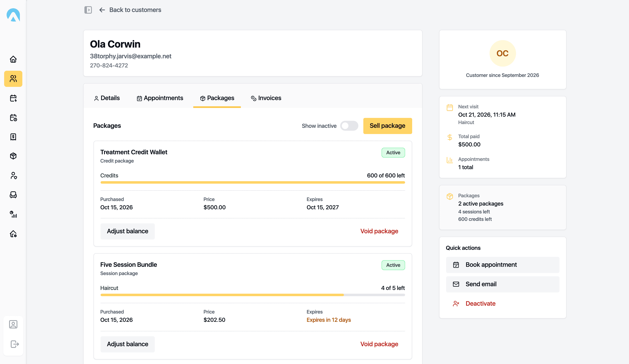Screen dimensions: 629x364
Task: Click the Active badge on Treatment Credit Wallet
Action: tap(393, 153)
